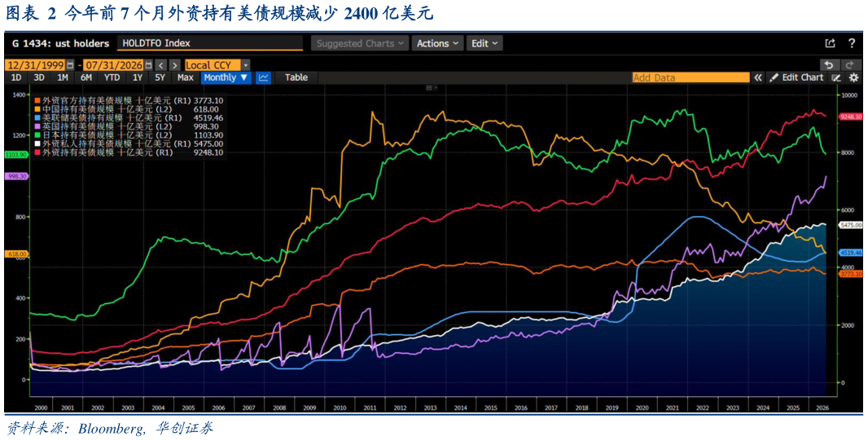Viewport: 868px width, 441px height.
Task: Open the start date calendar icon
Action: point(70,65)
